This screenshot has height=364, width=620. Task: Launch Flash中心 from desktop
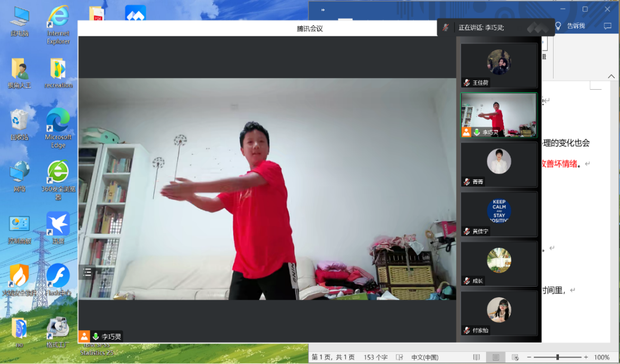58,280
